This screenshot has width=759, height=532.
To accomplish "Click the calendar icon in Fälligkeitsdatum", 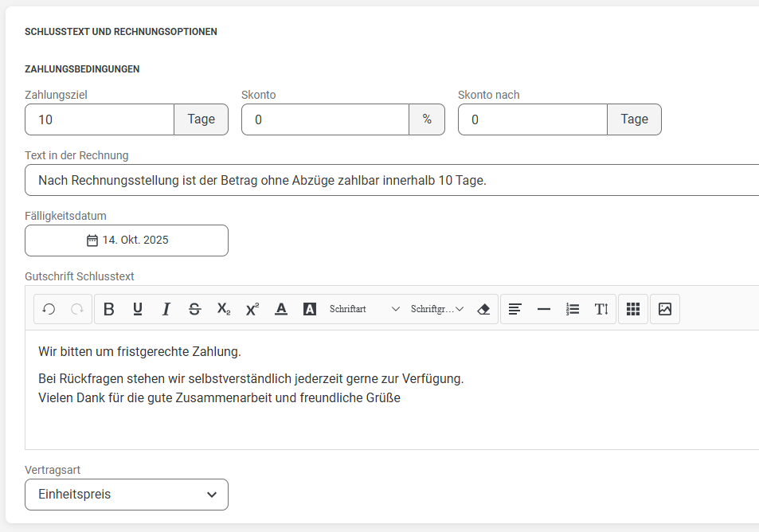I will tap(92, 241).
